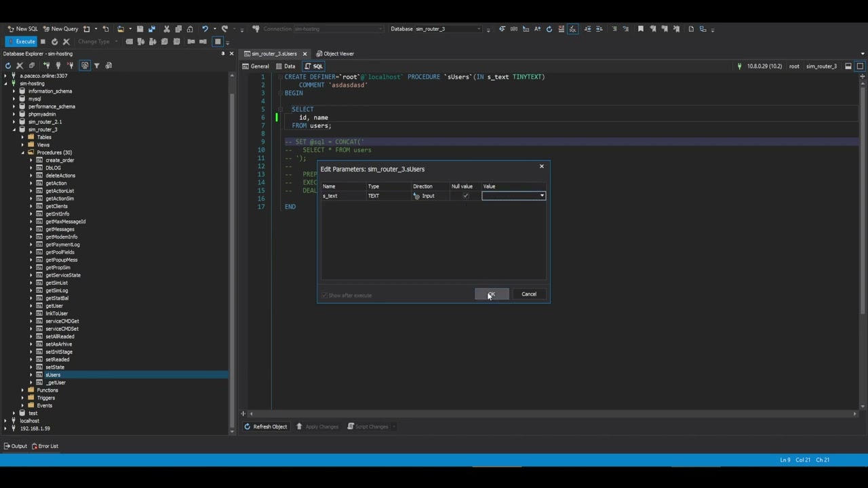Toggle the Null value checkbox for s_text
Image resolution: width=868 pixels, height=488 pixels.
click(465, 196)
